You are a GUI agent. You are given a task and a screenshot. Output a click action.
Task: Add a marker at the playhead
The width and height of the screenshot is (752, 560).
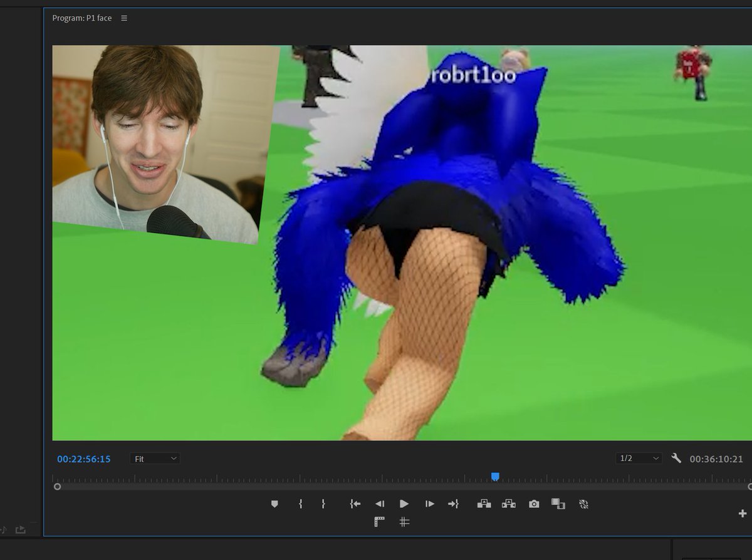coord(274,504)
